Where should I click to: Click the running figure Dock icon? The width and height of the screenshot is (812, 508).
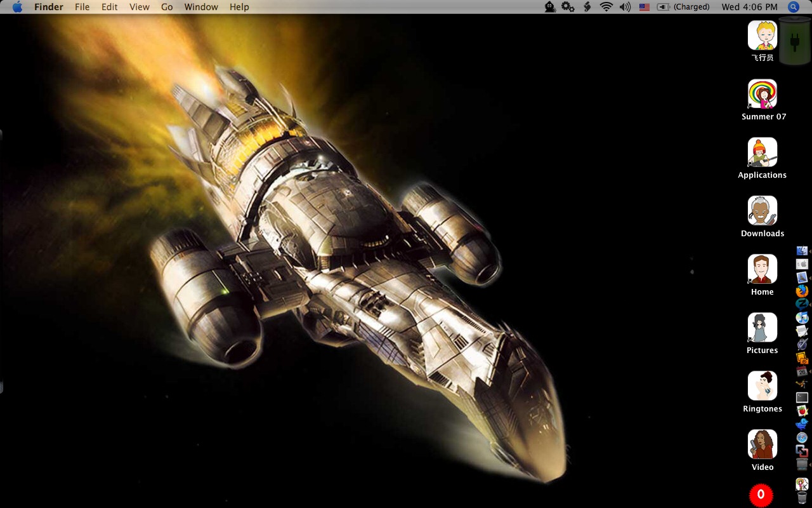coord(802,384)
